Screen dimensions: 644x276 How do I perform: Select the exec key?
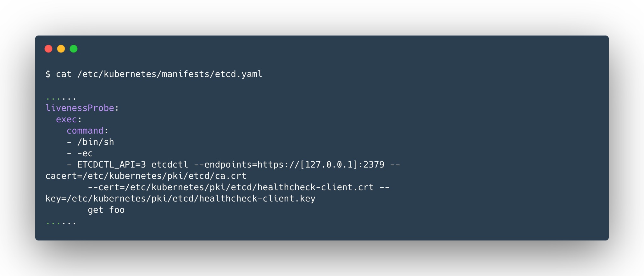[66, 119]
